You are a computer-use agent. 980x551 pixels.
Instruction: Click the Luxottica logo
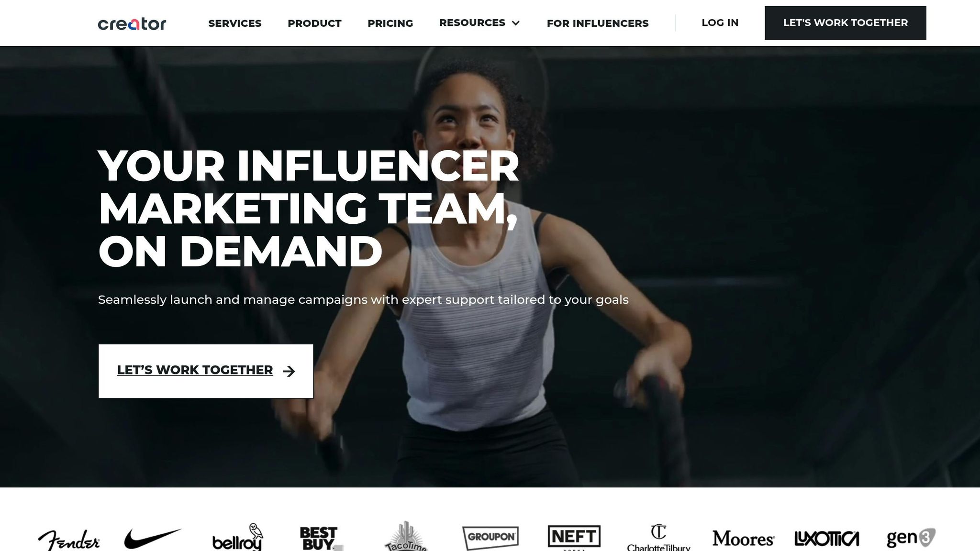click(x=826, y=539)
